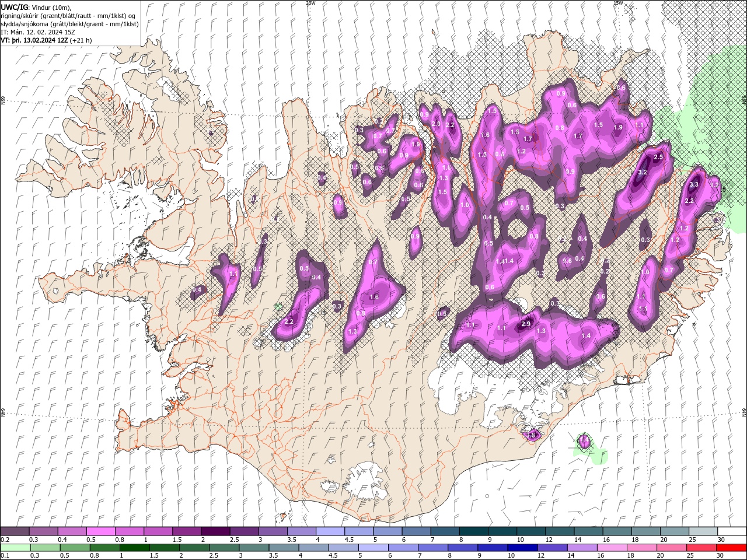
Task: Pick the upper legend swatch starting at 20
Action: coord(675,531)
